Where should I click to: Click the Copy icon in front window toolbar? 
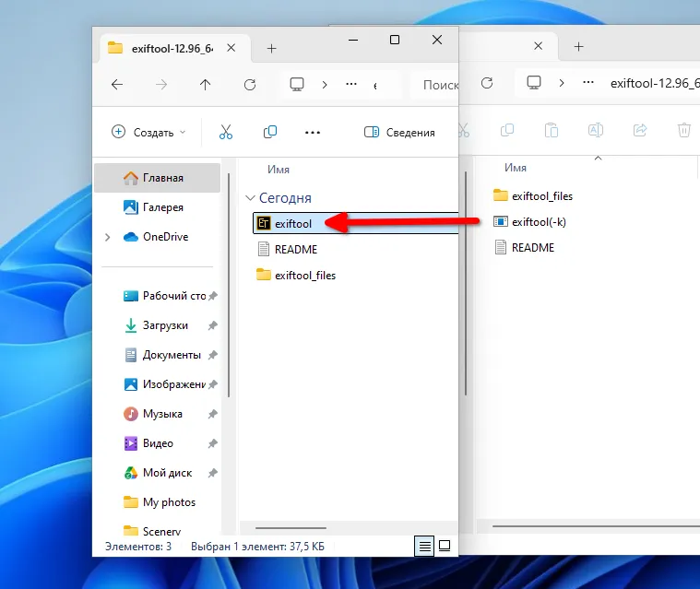pyautogui.click(x=270, y=132)
